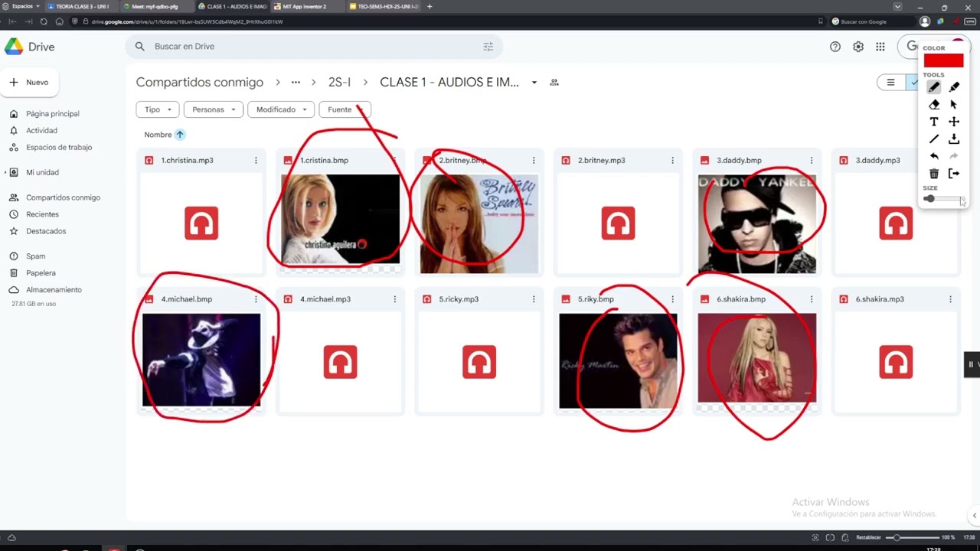Open Recientes in sidebar

(x=42, y=214)
